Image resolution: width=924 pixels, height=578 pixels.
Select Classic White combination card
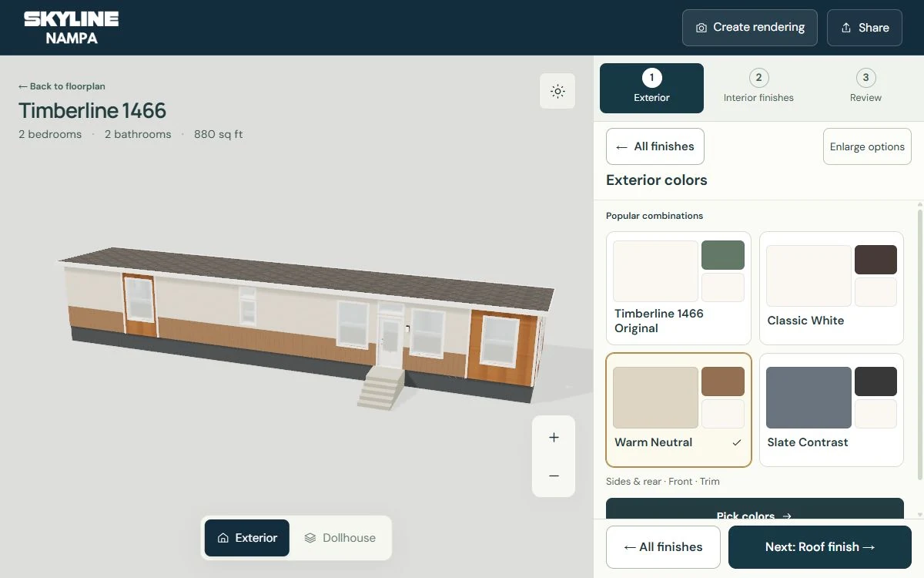click(x=832, y=288)
